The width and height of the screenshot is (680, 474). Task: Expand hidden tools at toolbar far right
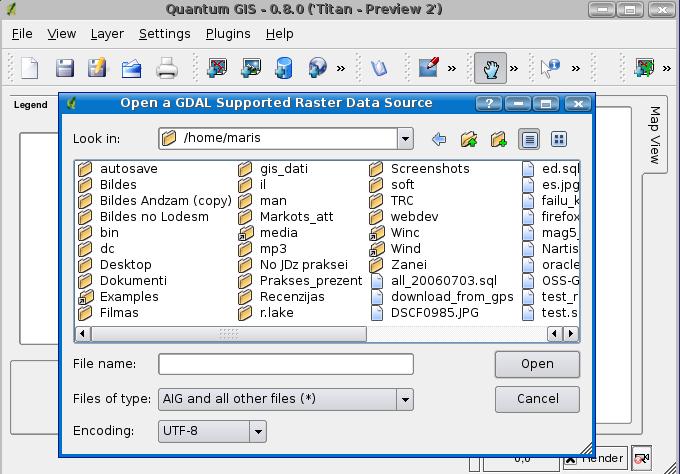click(x=667, y=68)
